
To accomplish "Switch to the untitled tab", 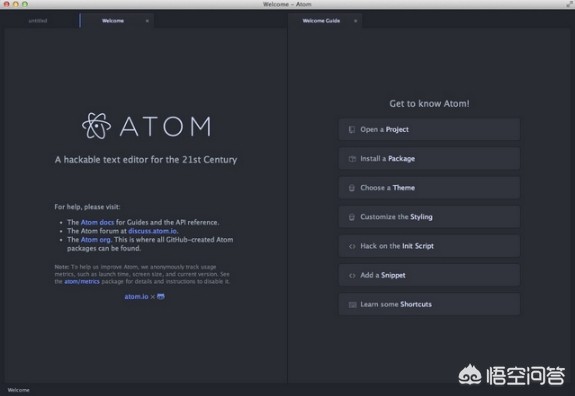I will coord(38,21).
